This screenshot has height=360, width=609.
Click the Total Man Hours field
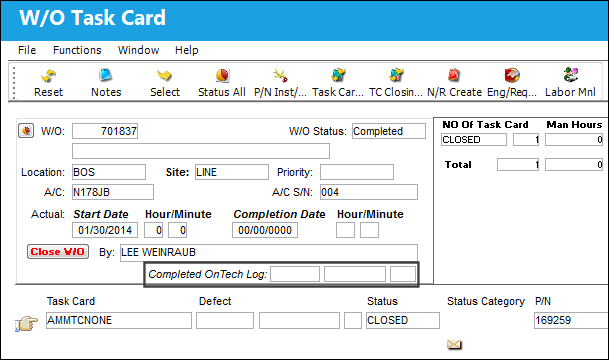tap(574, 165)
